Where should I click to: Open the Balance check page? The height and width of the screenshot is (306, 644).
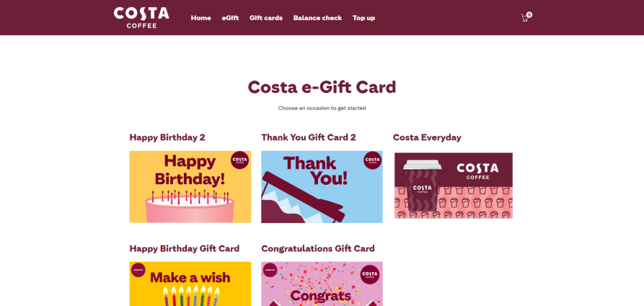coord(317,18)
